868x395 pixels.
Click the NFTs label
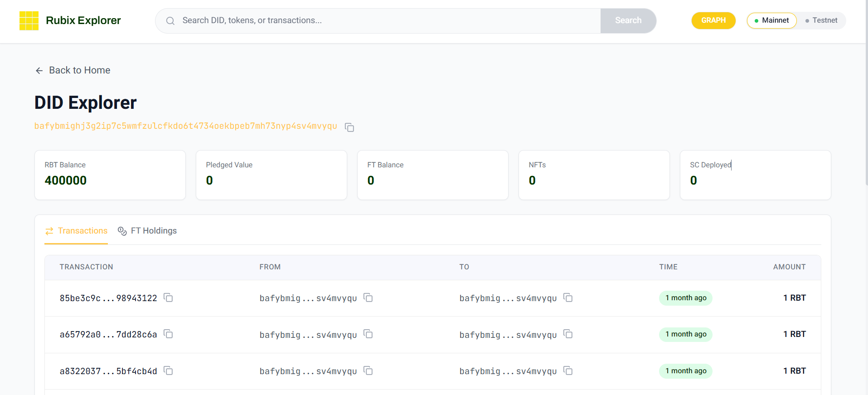(x=537, y=165)
